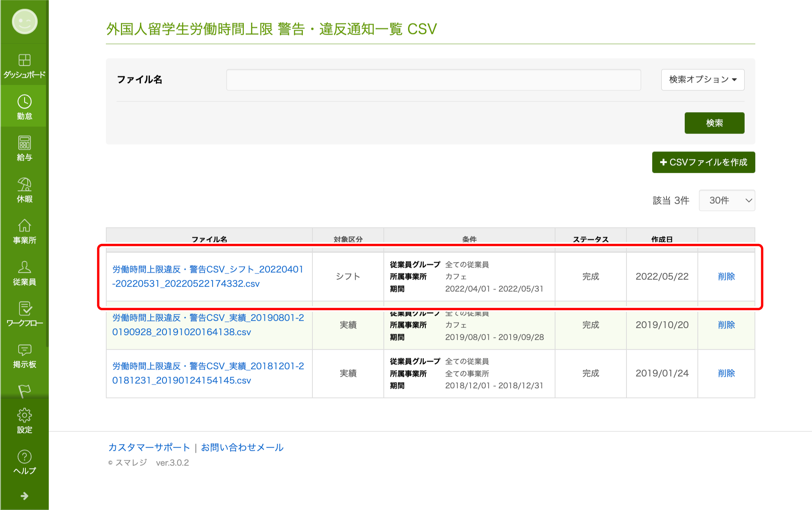Click the flag icon in sidebar
This screenshot has height=510, width=812.
(x=25, y=390)
